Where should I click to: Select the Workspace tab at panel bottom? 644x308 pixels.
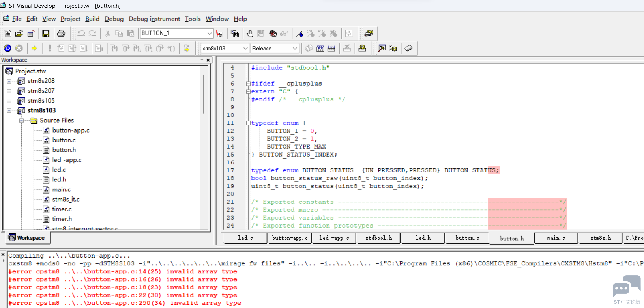click(27, 238)
